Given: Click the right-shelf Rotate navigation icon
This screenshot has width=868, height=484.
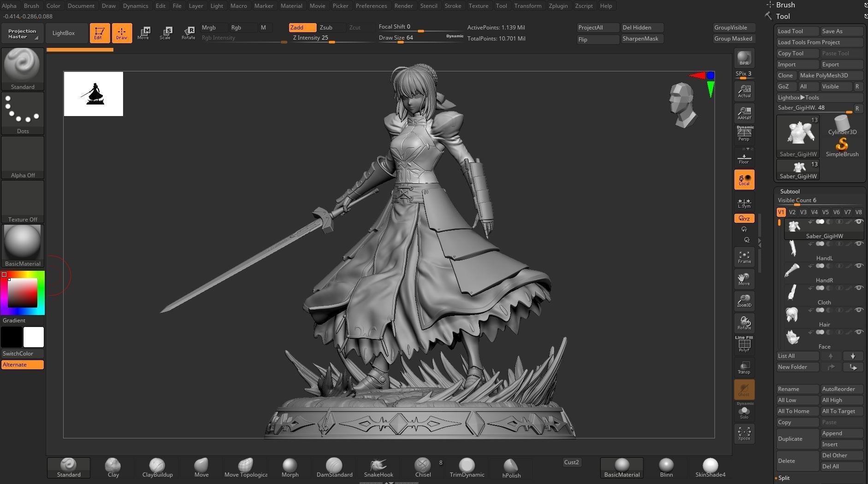Looking at the screenshot, I should (x=744, y=323).
